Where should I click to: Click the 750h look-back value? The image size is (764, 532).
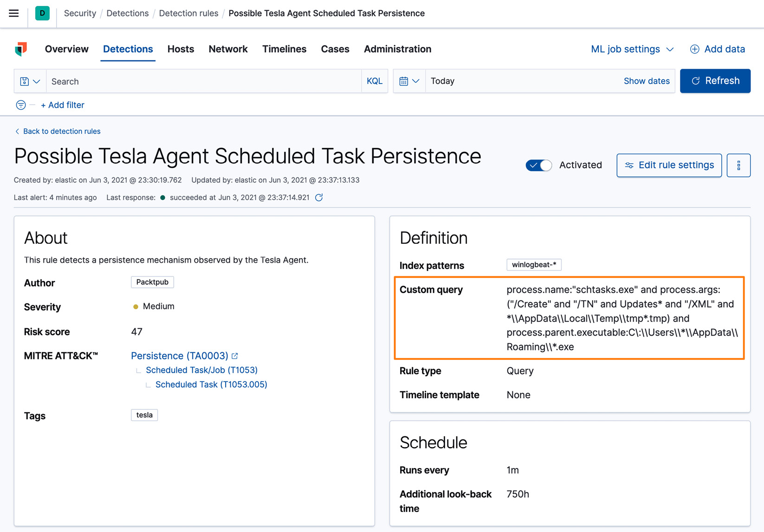(518, 494)
